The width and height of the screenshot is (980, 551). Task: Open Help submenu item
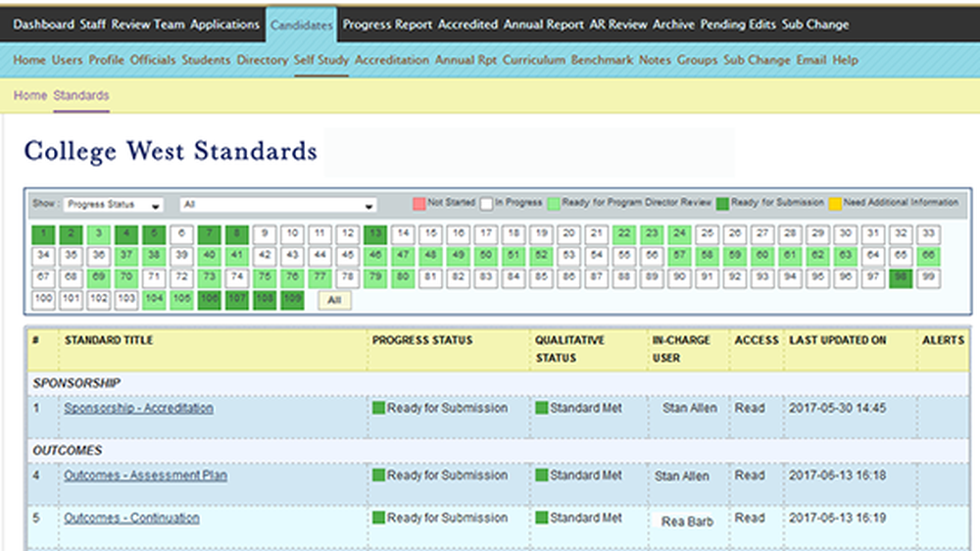coord(845,60)
